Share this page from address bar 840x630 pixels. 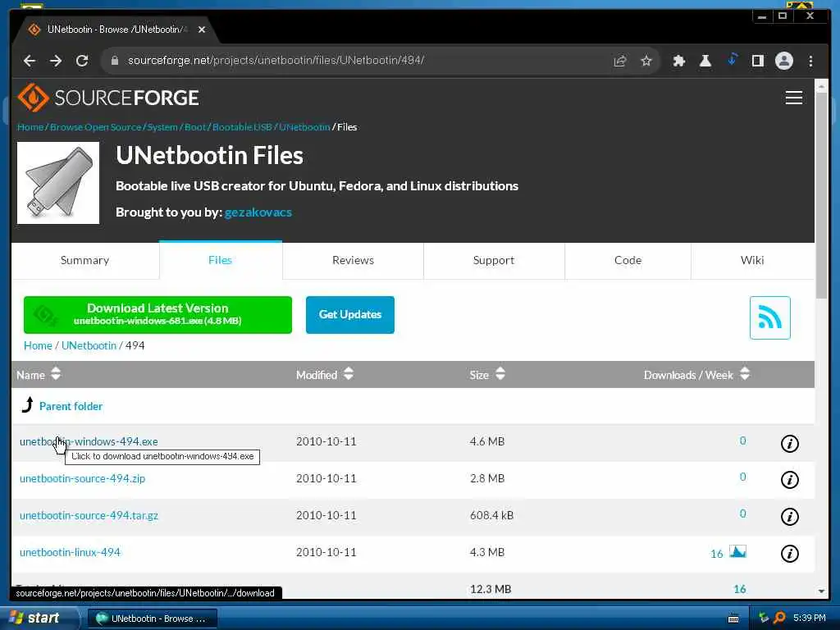coord(620,61)
